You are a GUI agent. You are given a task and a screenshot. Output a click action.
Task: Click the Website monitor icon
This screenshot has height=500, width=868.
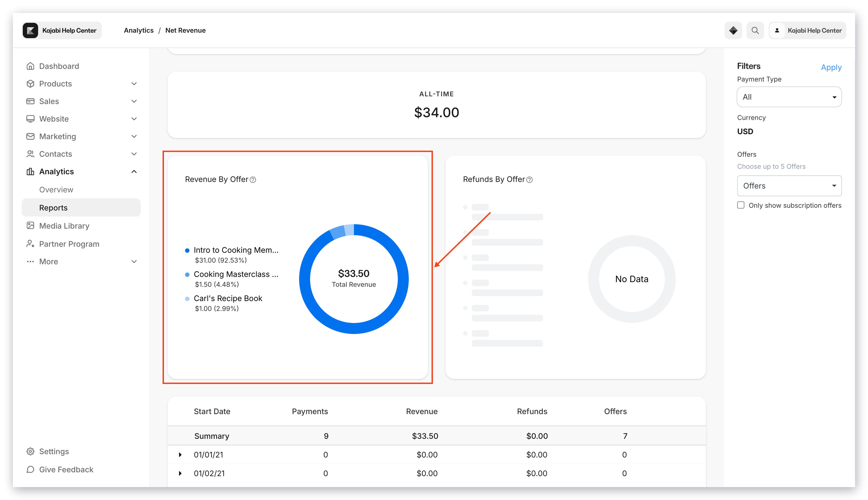pos(30,119)
